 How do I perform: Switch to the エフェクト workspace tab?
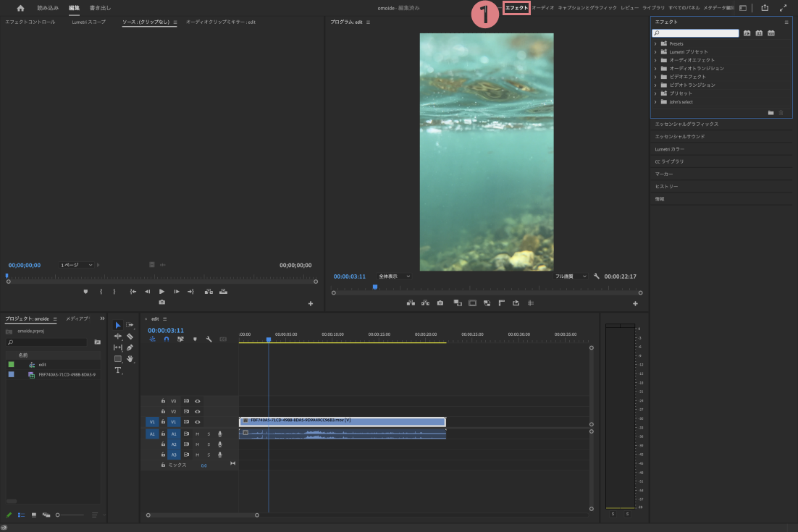(x=516, y=8)
